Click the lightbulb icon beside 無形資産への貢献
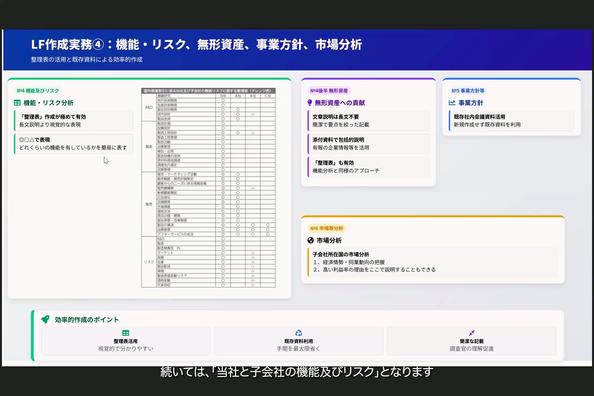Image resolution: width=594 pixels, height=396 pixels. pos(310,103)
